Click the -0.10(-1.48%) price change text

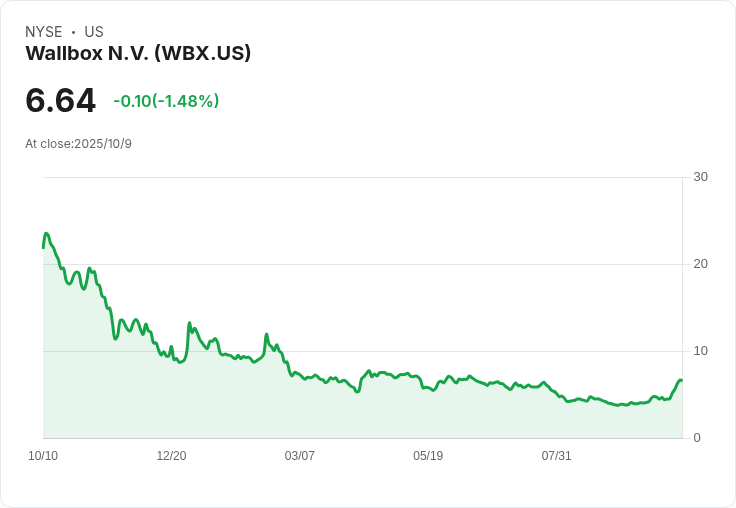click(166, 101)
